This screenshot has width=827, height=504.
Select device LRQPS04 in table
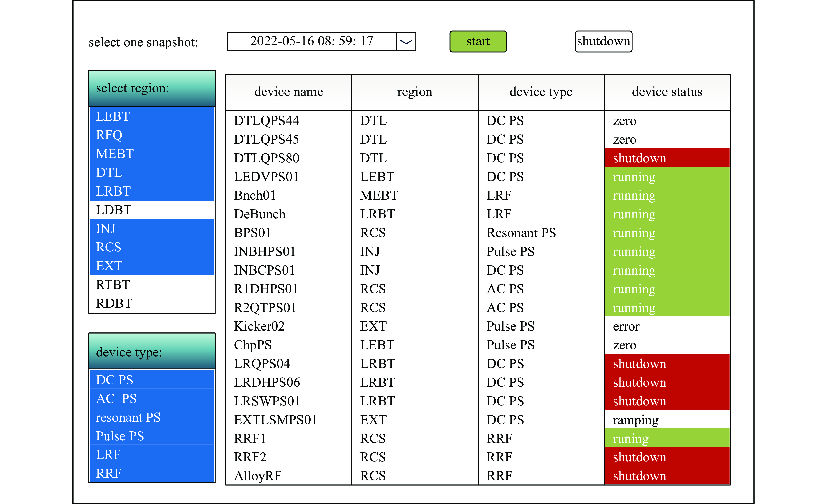pos(262,364)
